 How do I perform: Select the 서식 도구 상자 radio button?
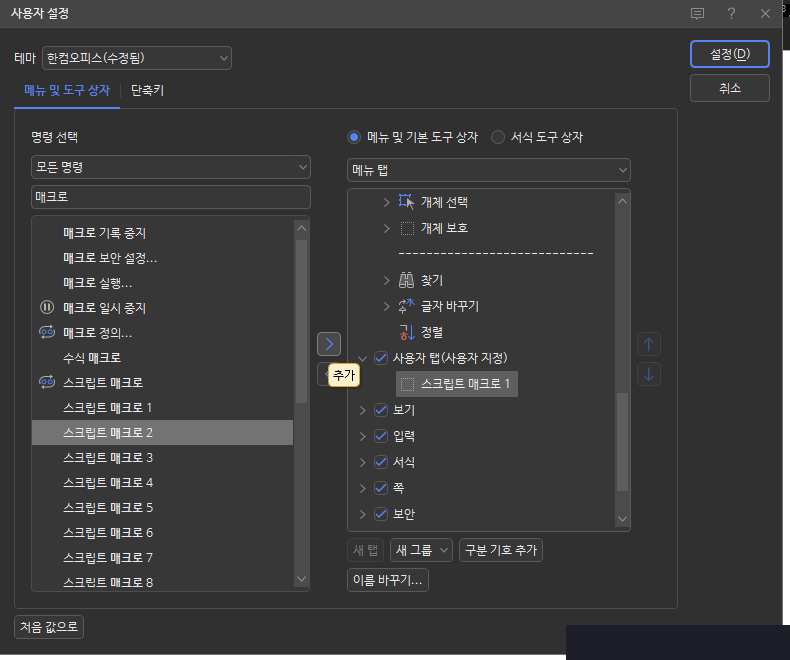[x=498, y=137]
